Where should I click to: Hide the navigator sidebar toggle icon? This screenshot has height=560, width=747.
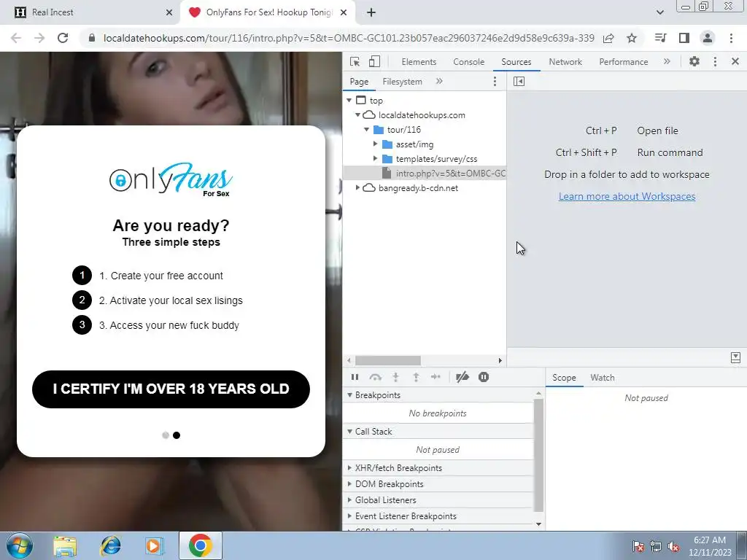(519, 82)
